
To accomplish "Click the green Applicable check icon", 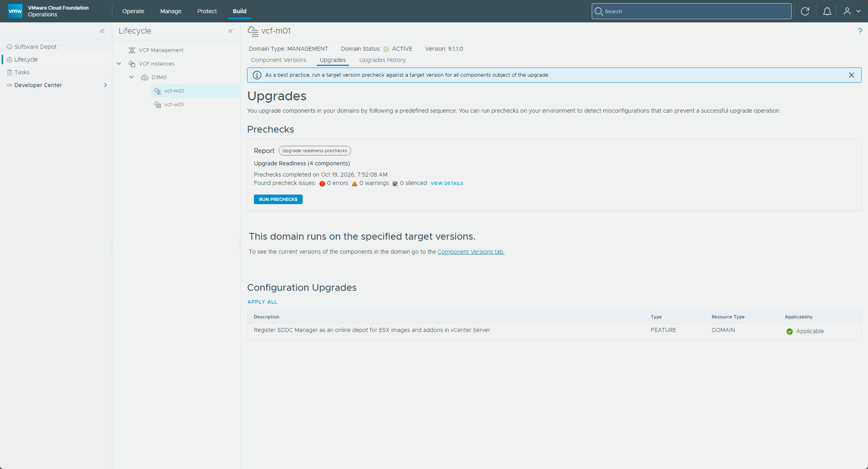I will click(x=789, y=332).
